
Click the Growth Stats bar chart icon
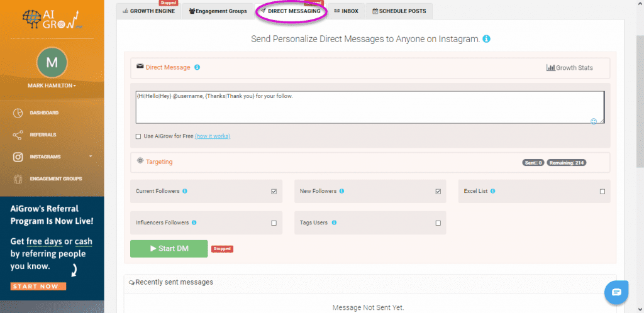coord(550,68)
